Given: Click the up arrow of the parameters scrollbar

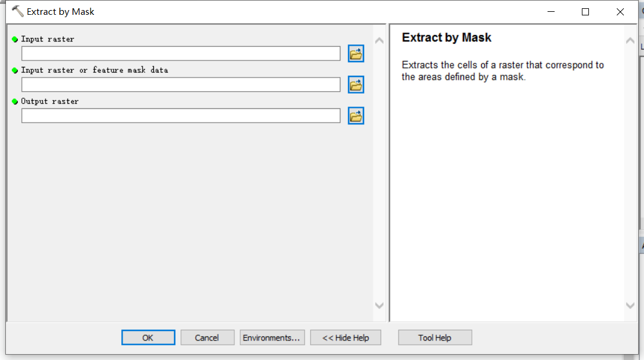Looking at the screenshot, I should click(379, 41).
